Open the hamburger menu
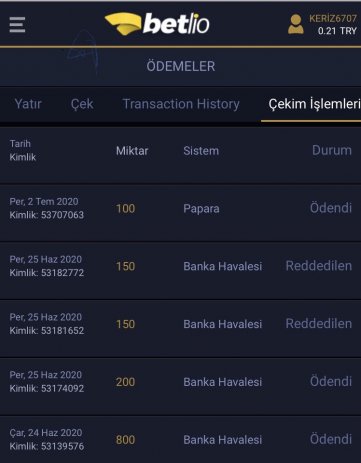This screenshot has height=463, width=361. [x=17, y=25]
